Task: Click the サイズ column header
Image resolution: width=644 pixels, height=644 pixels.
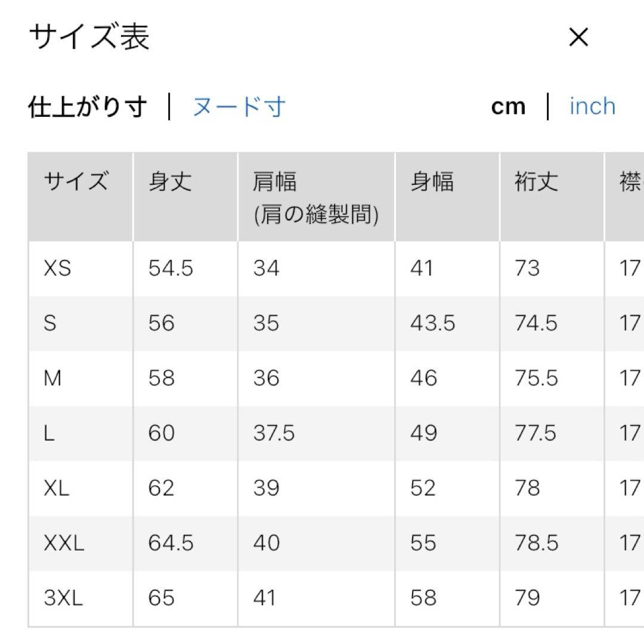Action: point(76,181)
